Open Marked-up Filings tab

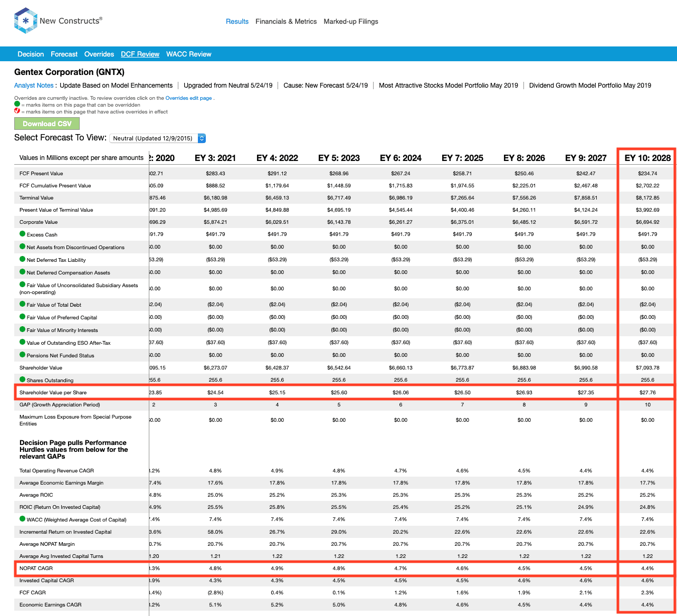pos(351,22)
